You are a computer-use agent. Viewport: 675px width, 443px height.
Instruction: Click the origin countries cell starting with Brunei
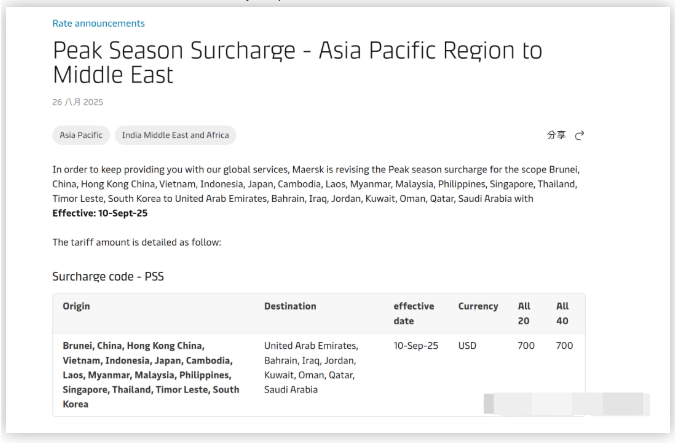(x=151, y=375)
